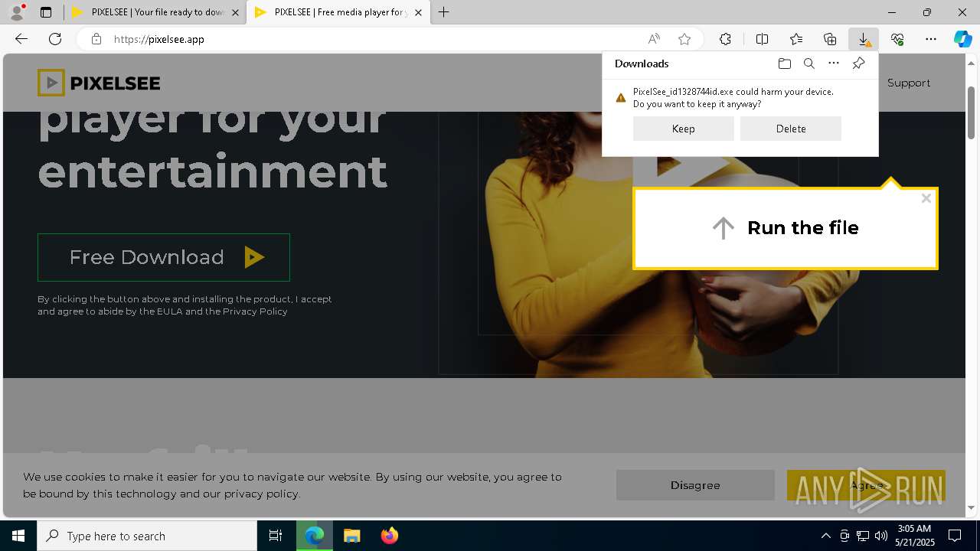Click the PIXELSEE logo
Screen dimensions: 980x551
[99, 83]
